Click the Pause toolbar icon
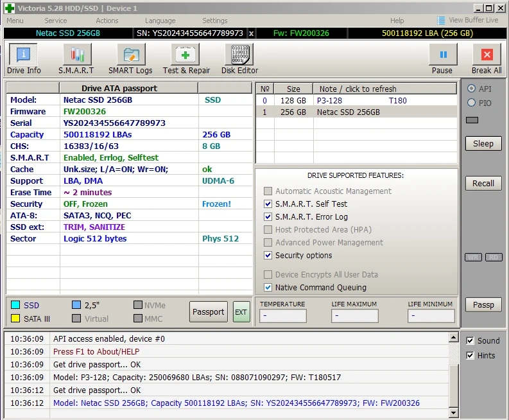Viewport: 509px width, 420px height. [x=443, y=55]
